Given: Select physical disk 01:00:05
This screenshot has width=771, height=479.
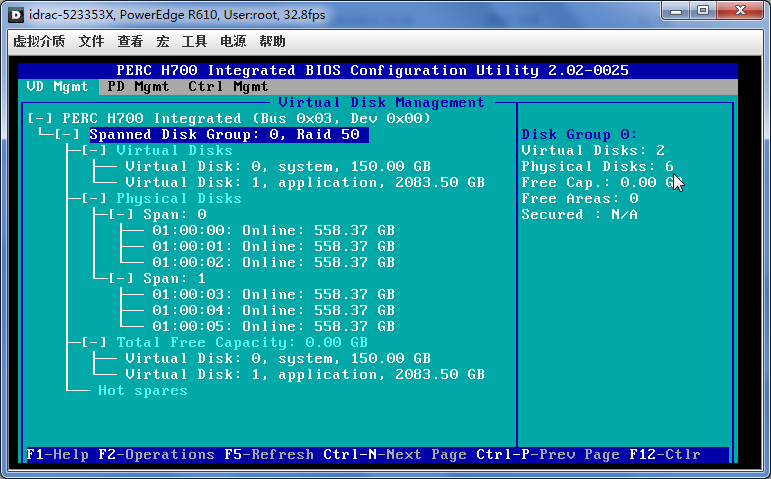Looking at the screenshot, I should tap(273, 327).
